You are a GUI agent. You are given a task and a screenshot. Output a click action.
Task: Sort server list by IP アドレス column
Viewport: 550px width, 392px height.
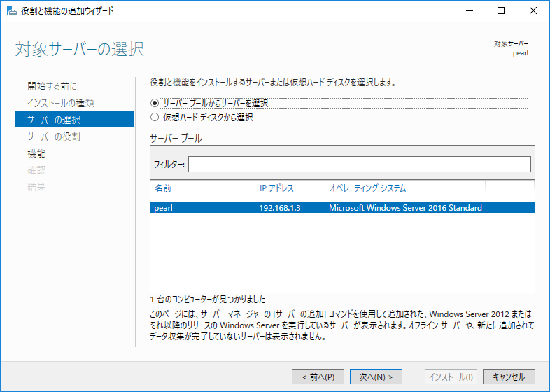(x=290, y=188)
